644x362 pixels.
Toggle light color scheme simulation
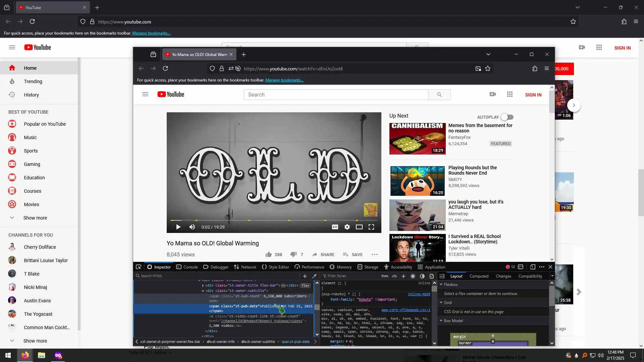pos(413,276)
